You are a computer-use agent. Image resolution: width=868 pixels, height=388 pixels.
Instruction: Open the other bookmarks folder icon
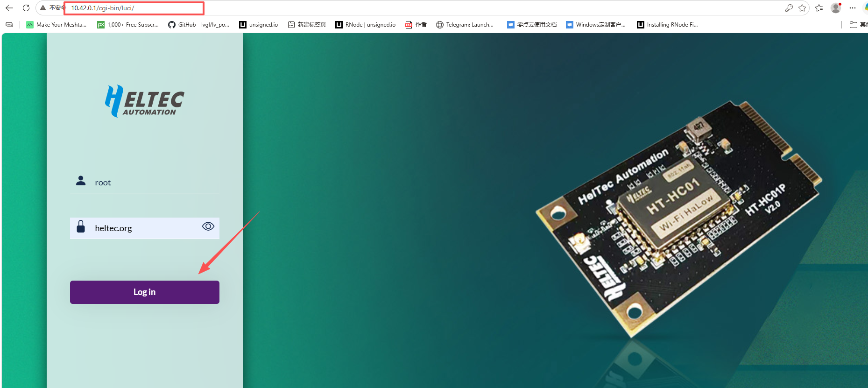(x=854, y=25)
